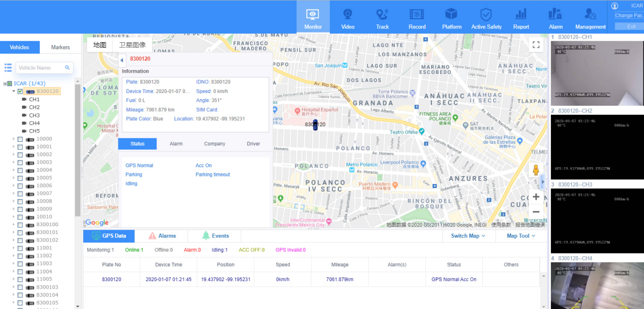Image resolution: width=644 pixels, height=309 pixels.
Task: Collapse the vehicle info panel arrow
Action: [x=122, y=60]
